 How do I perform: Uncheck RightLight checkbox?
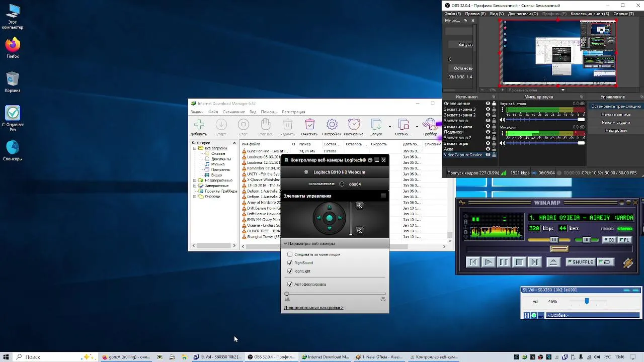click(x=290, y=271)
